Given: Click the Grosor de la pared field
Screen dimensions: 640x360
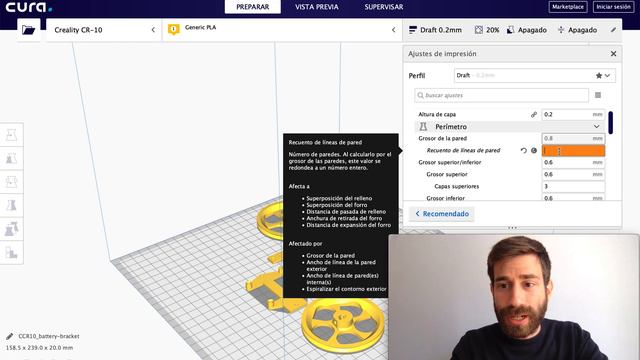Looking at the screenshot, I should (x=573, y=139).
